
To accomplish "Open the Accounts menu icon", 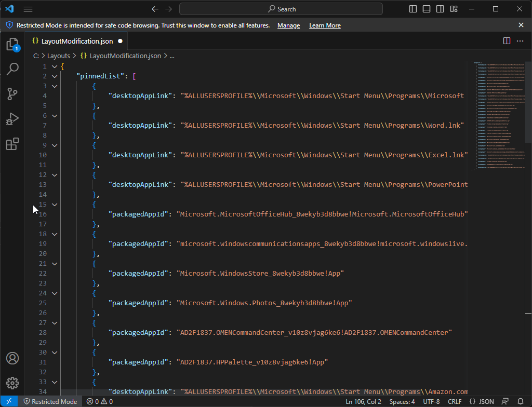I will tap(12, 359).
